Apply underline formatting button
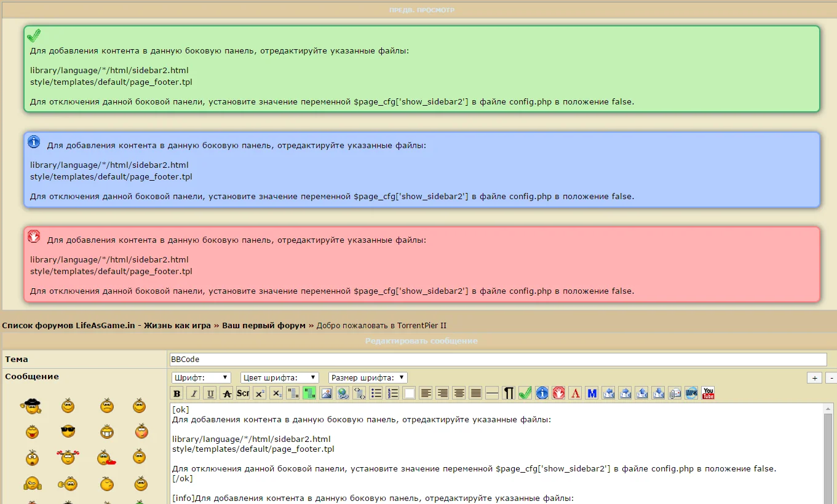837x504 pixels. 210,393
